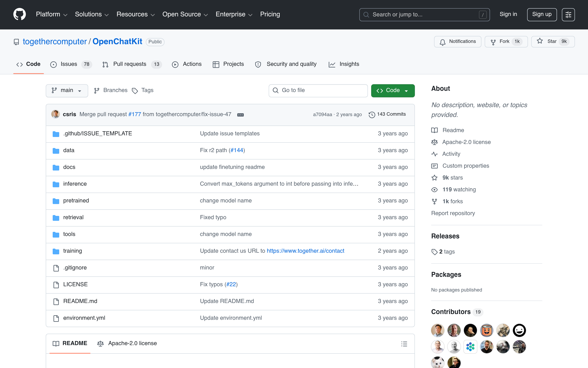Screen dimensions: 588x368
Task: Open the README.md file
Action: 80,301
